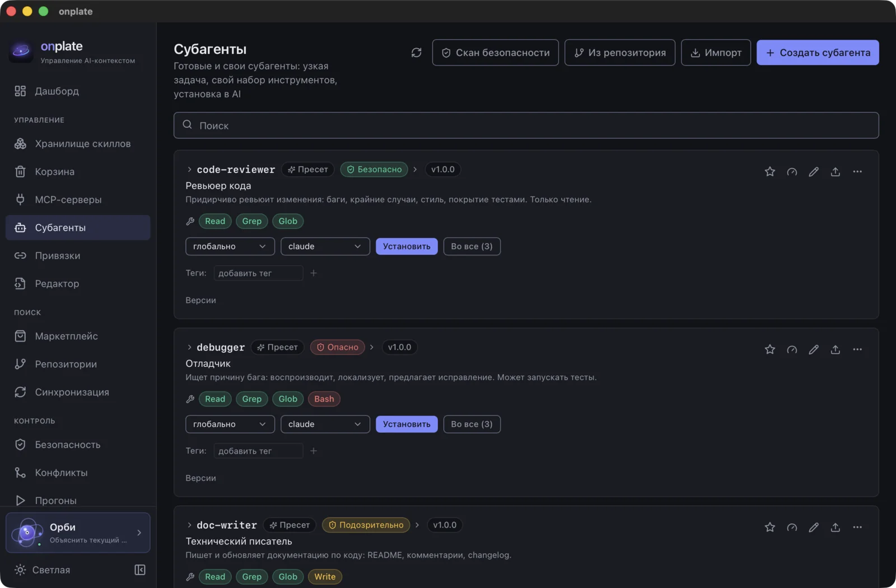Open gauge icon for doc-writer

[792, 528]
